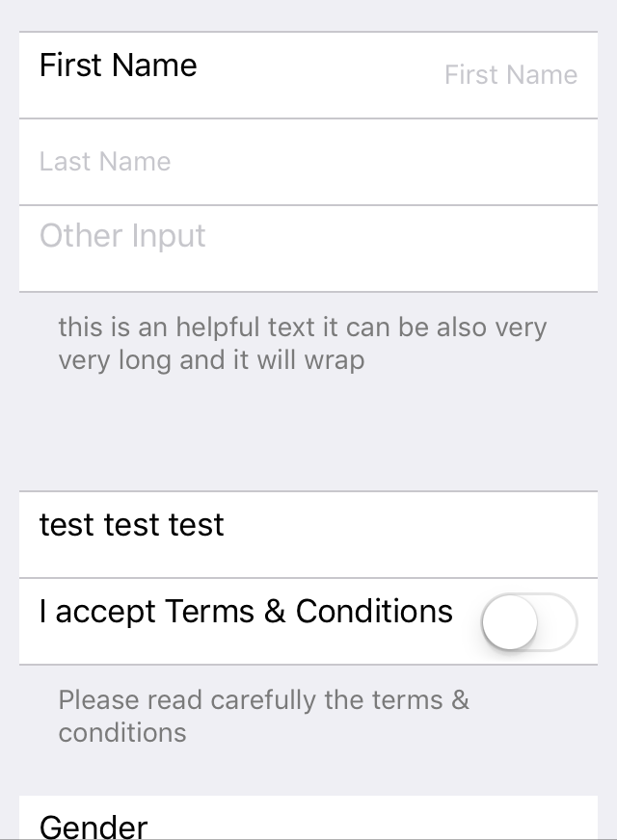Select the Other Input field
Image resolution: width=617 pixels, height=840 pixels.
(308, 249)
